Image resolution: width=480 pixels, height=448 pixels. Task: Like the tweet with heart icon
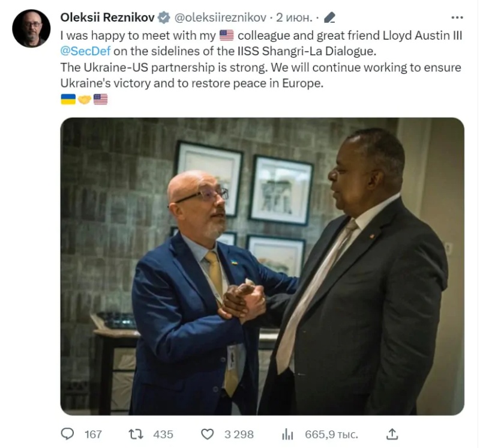(207, 434)
